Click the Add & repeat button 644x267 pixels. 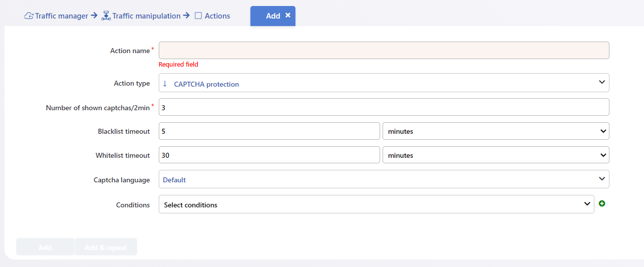tap(106, 247)
